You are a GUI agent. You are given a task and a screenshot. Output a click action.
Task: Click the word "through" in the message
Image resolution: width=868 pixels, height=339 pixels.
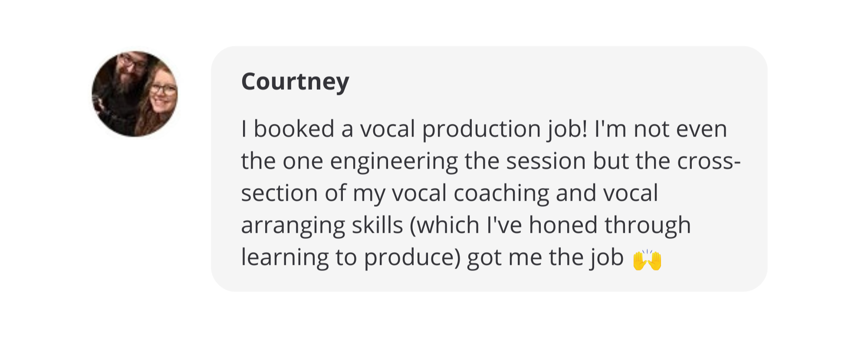pyautogui.click(x=648, y=226)
